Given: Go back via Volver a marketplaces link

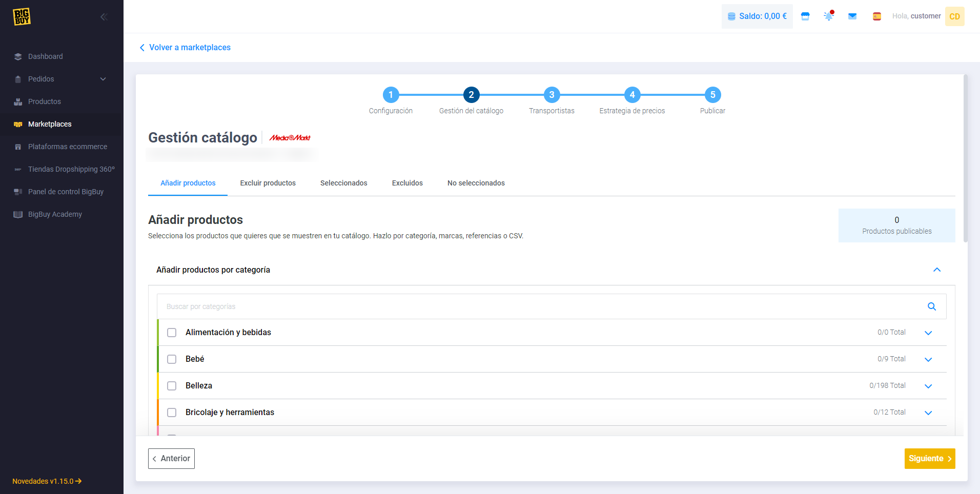Looking at the screenshot, I should [185, 47].
